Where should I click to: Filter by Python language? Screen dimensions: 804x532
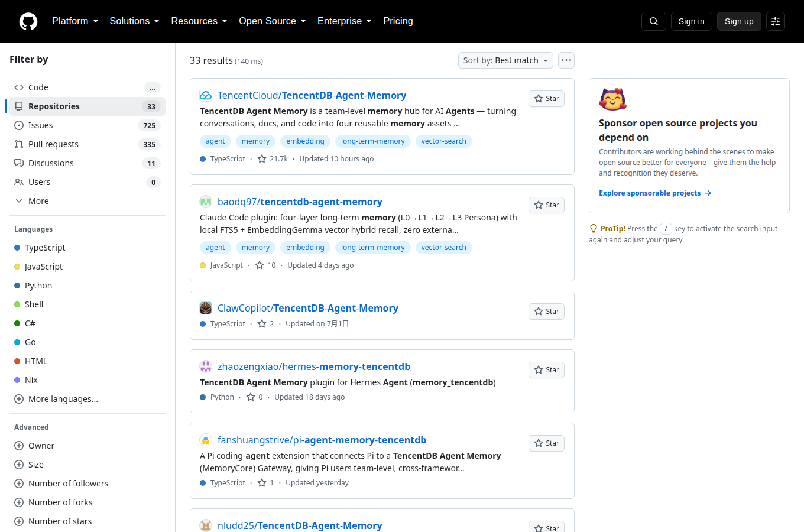click(87, 286)
